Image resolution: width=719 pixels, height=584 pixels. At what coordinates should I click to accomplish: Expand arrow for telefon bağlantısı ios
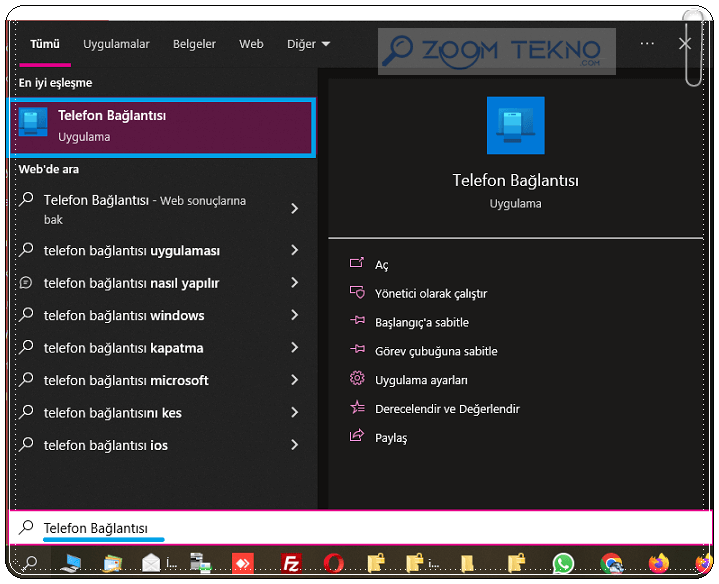[294, 445]
